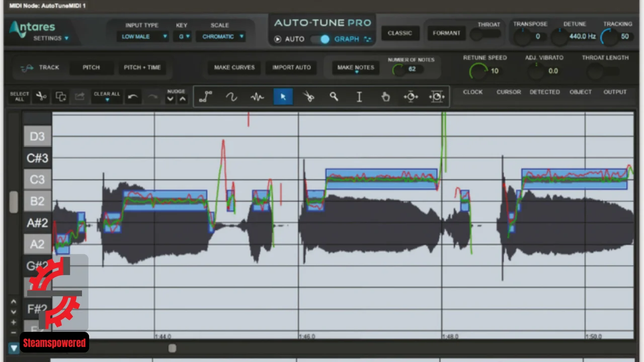Click the OBJECT display label
Viewport: 644px width, 362px height.
click(581, 92)
